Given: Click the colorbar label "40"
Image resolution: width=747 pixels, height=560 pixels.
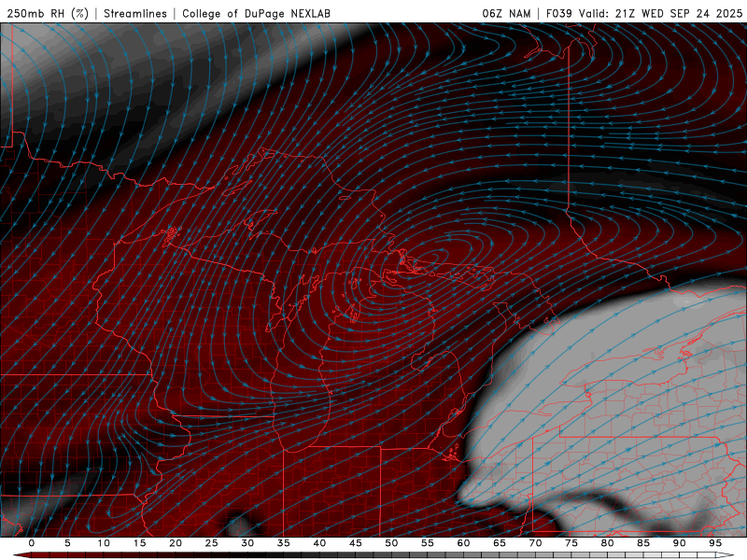Looking at the screenshot, I should [x=319, y=543].
